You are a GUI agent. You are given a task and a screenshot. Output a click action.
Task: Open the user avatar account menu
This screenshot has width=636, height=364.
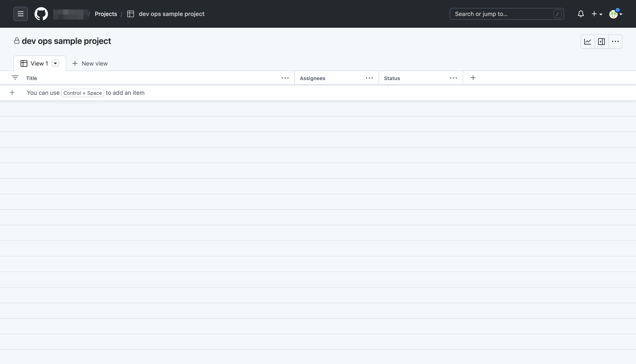pyautogui.click(x=615, y=14)
